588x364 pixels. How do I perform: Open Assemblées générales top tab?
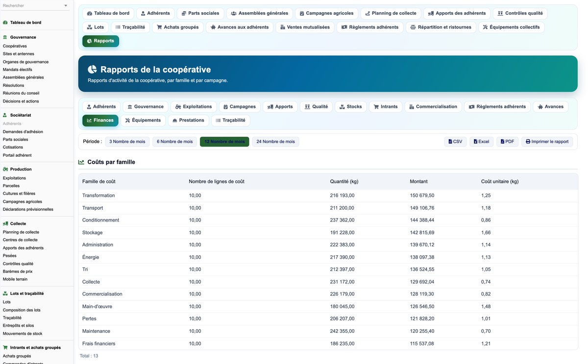(x=260, y=13)
